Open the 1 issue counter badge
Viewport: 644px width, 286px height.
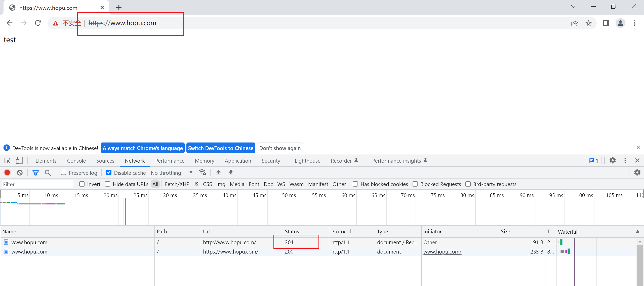(x=594, y=161)
